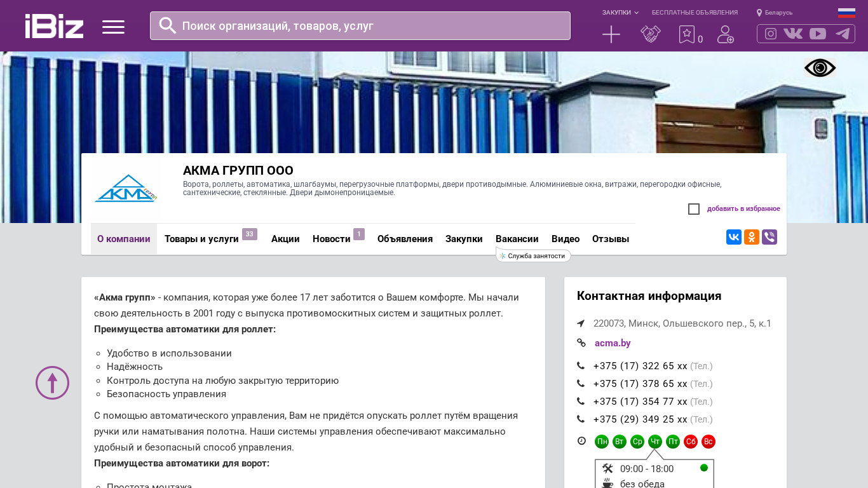The width and height of the screenshot is (868, 488).
Task: Select Sunday Вс schedule day
Action: point(709,442)
